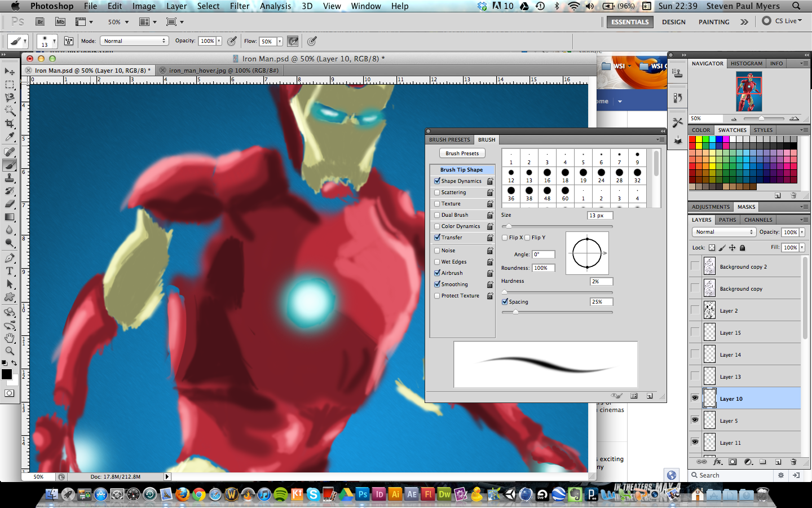Image resolution: width=812 pixels, height=508 pixels.
Task: Uncheck Shape Dynamics option
Action: [x=437, y=181]
